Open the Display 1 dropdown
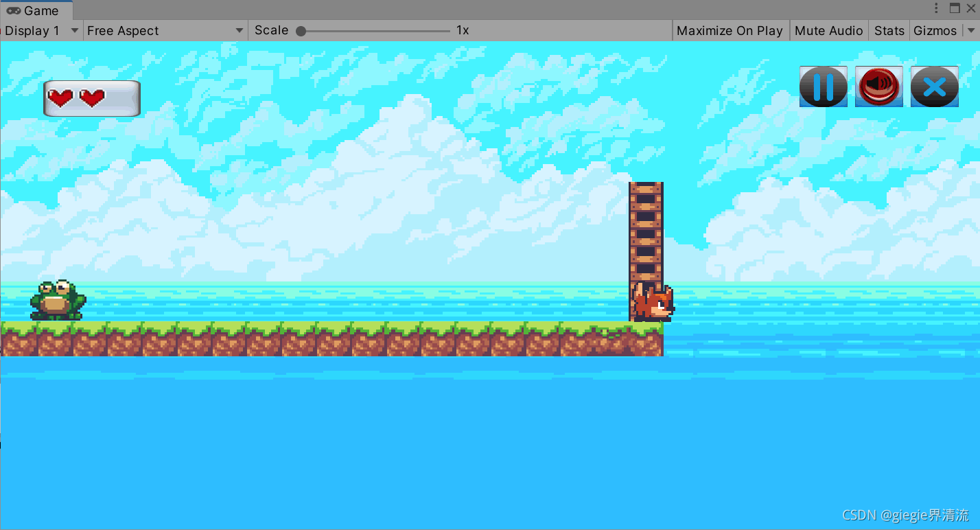 [41, 30]
